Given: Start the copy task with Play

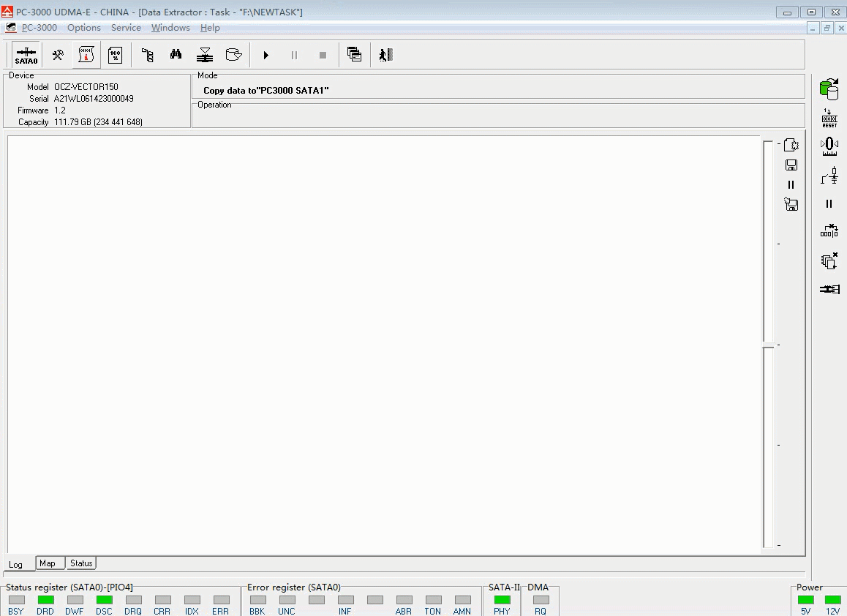Looking at the screenshot, I should pos(266,55).
